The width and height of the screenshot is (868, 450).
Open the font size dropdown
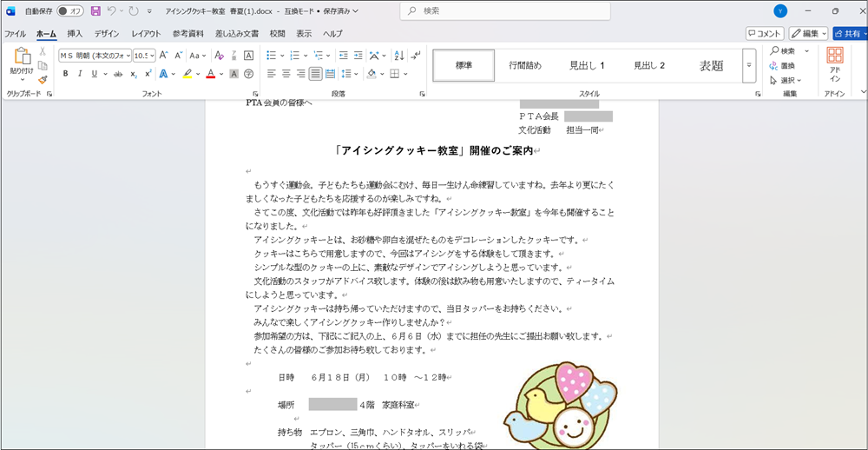[x=152, y=56]
